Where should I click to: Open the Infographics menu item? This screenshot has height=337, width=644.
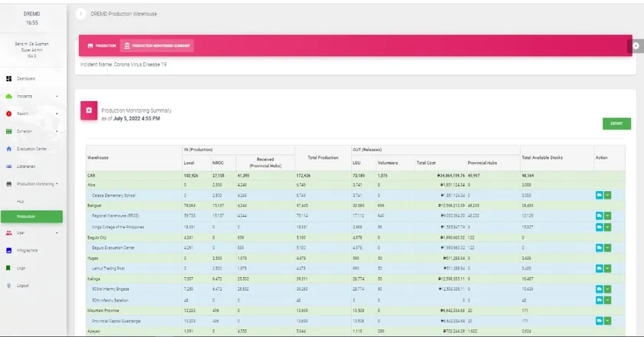27,250
